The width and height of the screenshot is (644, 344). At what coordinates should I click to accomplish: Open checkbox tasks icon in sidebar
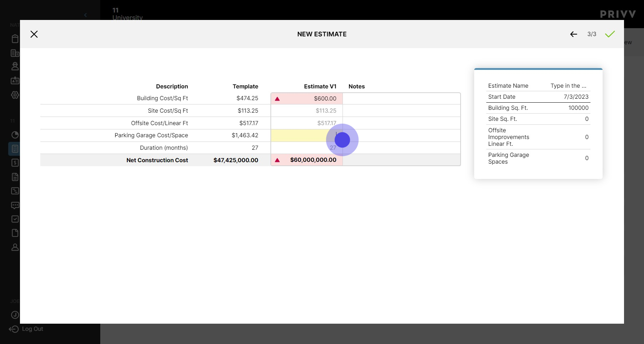(x=15, y=219)
